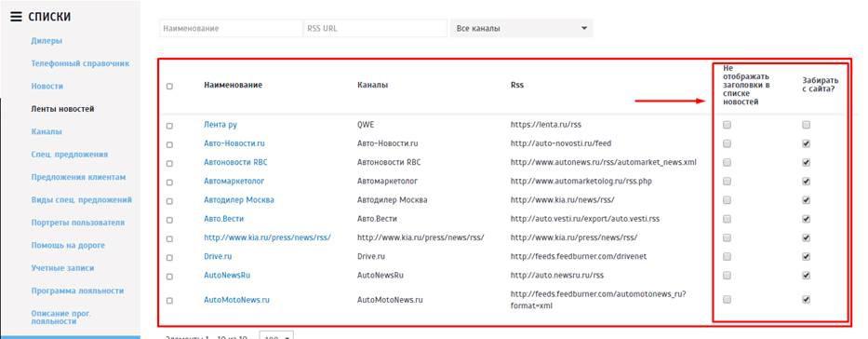Open Учетные записи section

[x=62, y=267]
